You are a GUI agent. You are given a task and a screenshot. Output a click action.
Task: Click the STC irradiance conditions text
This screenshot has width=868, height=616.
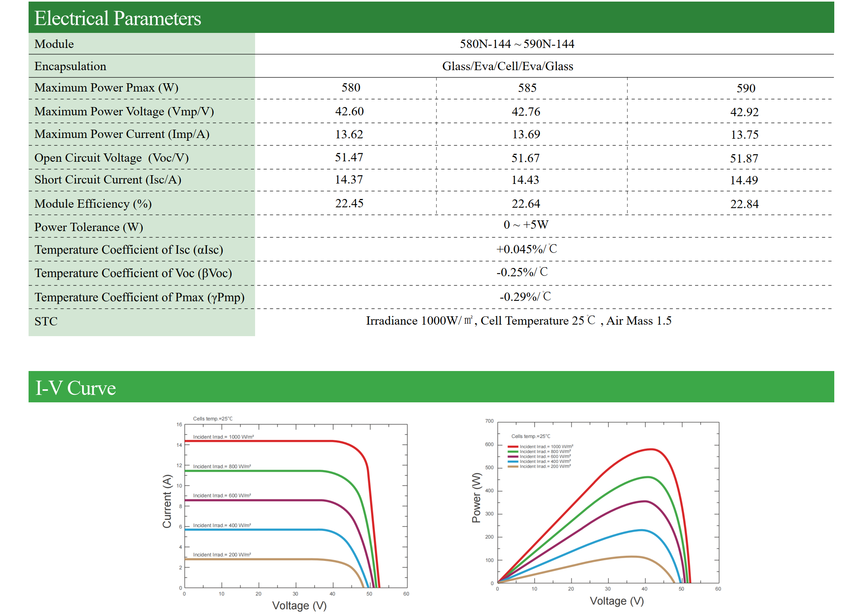(518, 321)
